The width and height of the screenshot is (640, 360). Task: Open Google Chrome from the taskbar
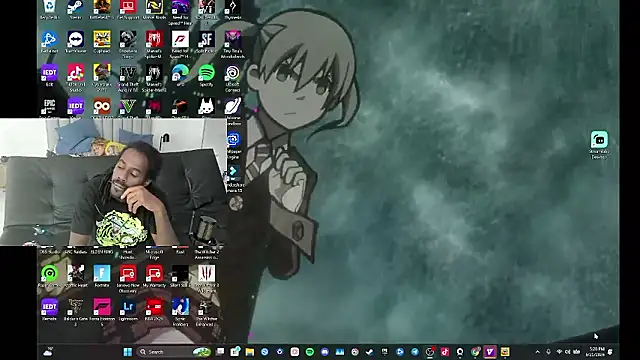(x=475, y=352)
